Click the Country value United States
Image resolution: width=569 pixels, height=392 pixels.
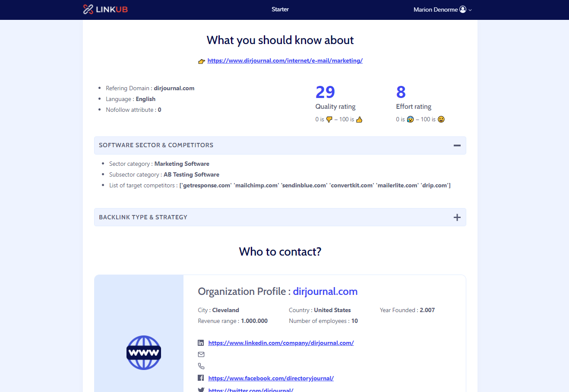332,310
